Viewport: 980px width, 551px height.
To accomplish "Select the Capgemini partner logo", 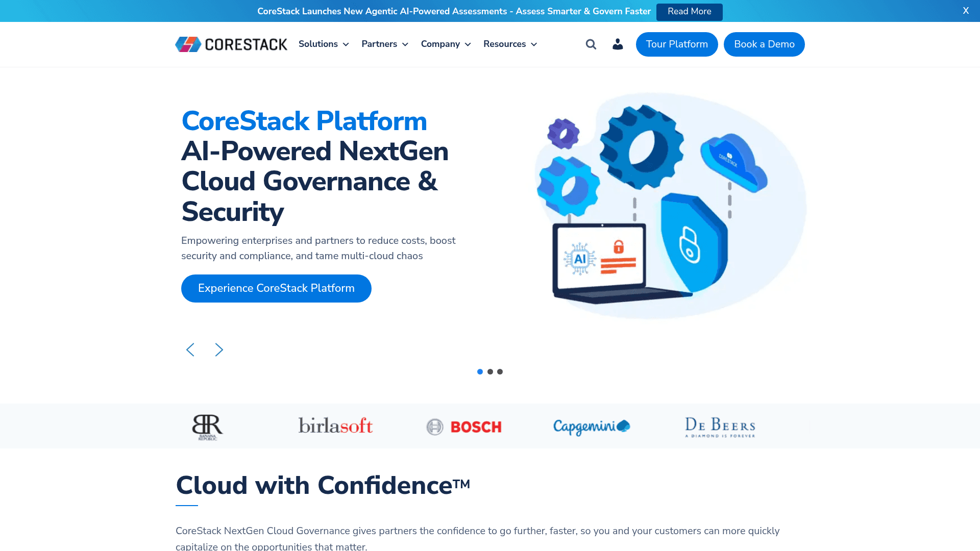I will pos(591,427).
